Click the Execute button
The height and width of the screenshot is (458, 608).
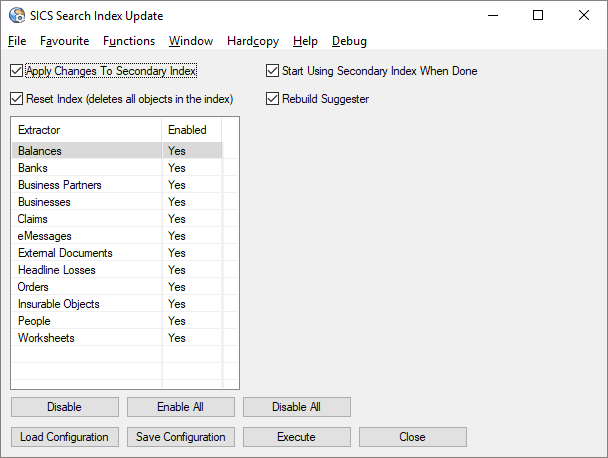pyautogui.click(x=297, y=437)
